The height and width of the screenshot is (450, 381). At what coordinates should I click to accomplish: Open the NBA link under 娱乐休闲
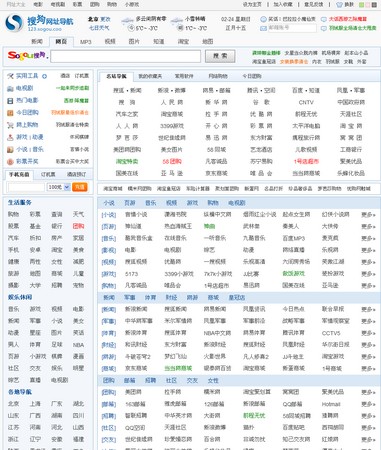click(78, 345)
